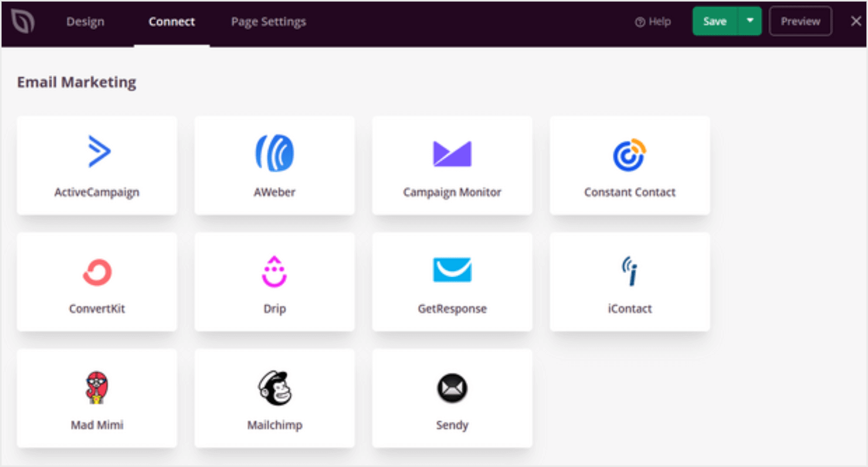Select the Sendy integration
This screenshot has height=467, width=868.
point(452,398)
